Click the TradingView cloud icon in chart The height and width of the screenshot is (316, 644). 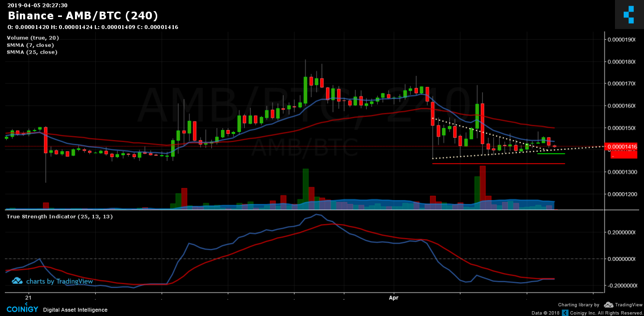(x=17, y=281)
